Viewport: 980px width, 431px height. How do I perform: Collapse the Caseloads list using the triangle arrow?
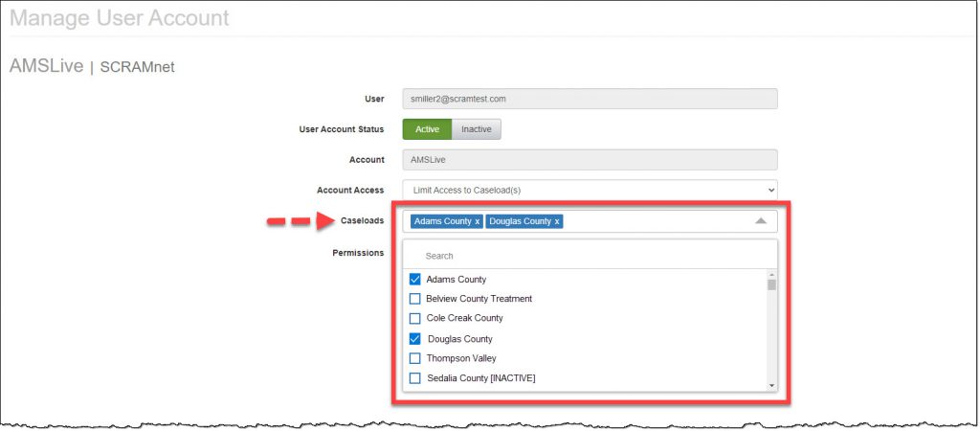tap(761, 221)
